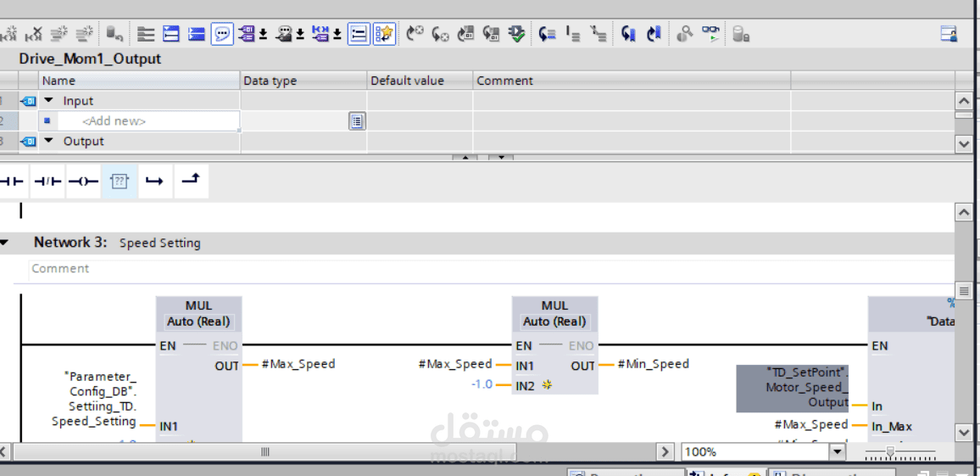This screenshot has width=980, height=476.
Task: Click the absolute/symbolic operands icon
Action: tap(247, 34)
